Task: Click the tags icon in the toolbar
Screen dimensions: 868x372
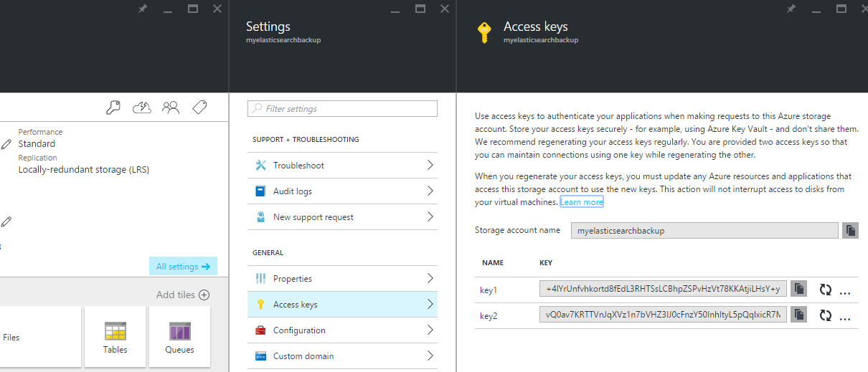Action: [x=199, y=108]
